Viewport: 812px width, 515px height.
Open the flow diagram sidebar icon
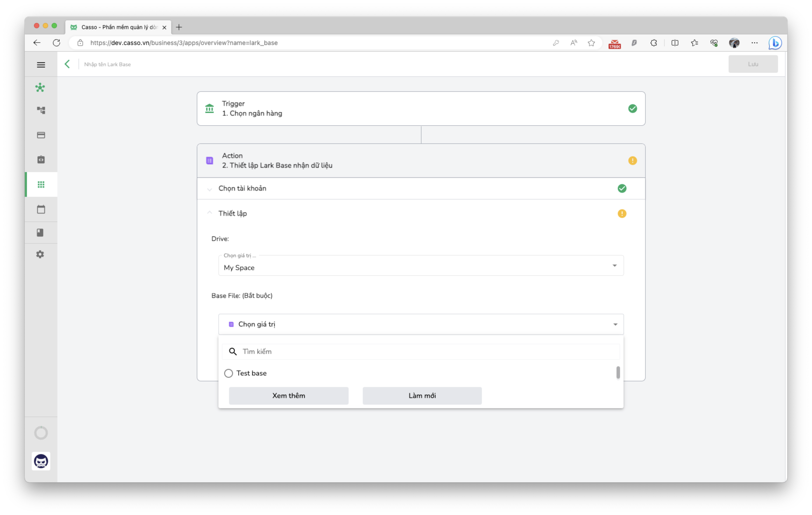coord(41,110)
